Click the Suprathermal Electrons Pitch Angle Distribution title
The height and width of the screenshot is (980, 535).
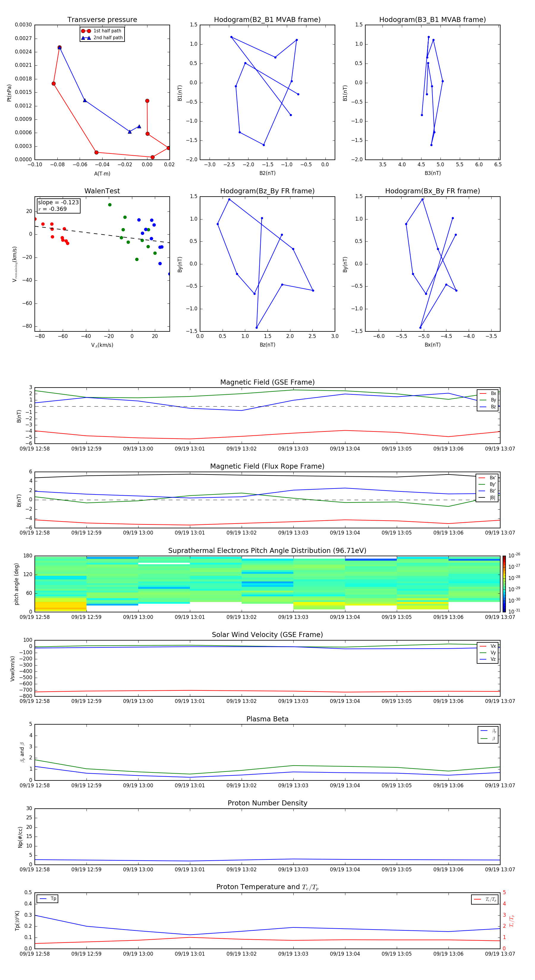tap(267, 551)
